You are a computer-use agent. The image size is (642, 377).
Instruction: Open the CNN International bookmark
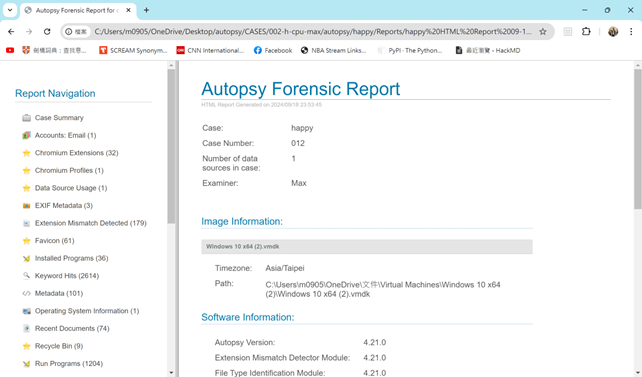210,50
